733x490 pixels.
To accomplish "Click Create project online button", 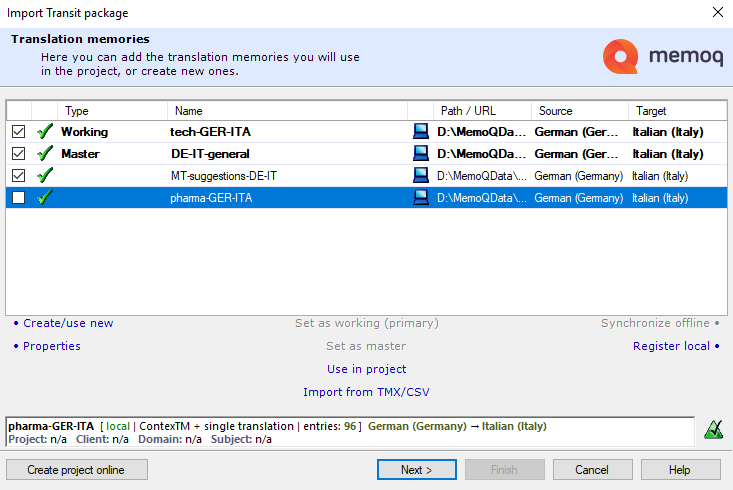I will [77, 470].
